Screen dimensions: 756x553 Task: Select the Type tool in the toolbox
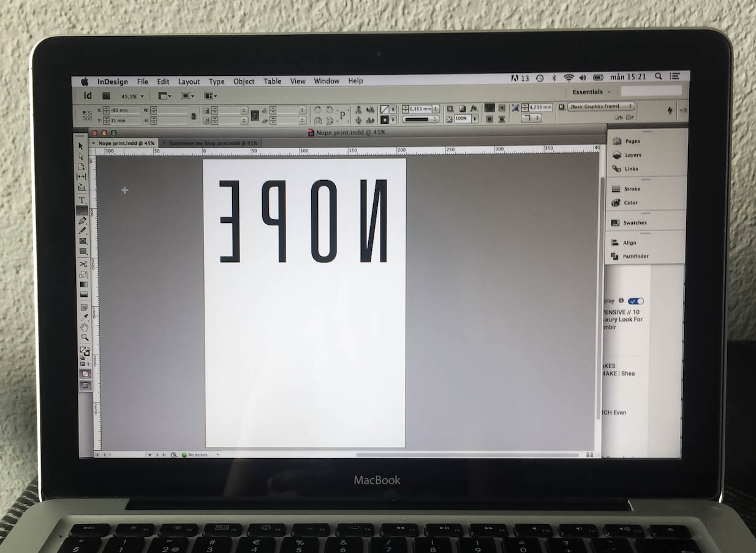pos(81,200)
